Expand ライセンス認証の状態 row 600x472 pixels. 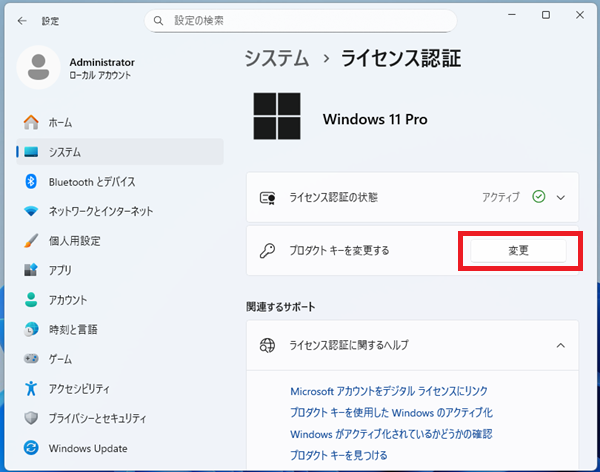(x=560, y=197)
